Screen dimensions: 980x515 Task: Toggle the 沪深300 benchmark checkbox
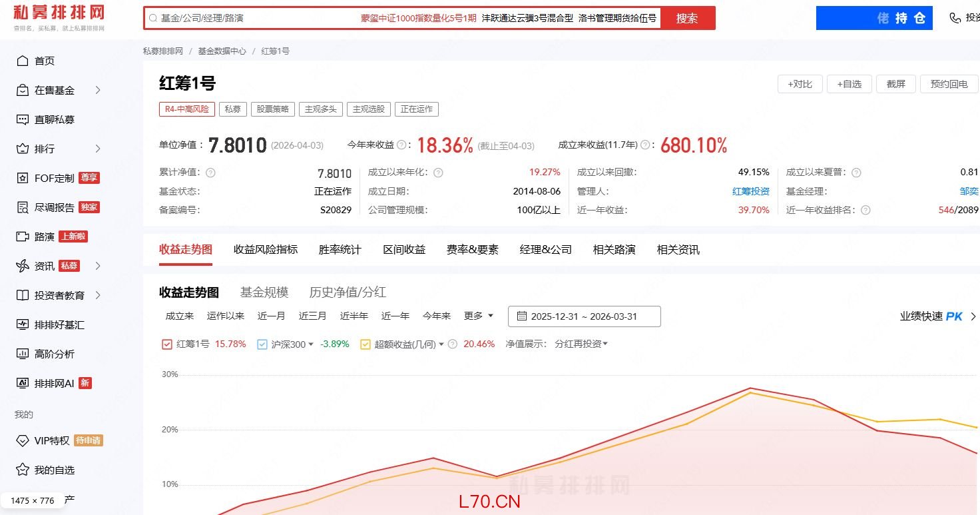click(262, 344)
